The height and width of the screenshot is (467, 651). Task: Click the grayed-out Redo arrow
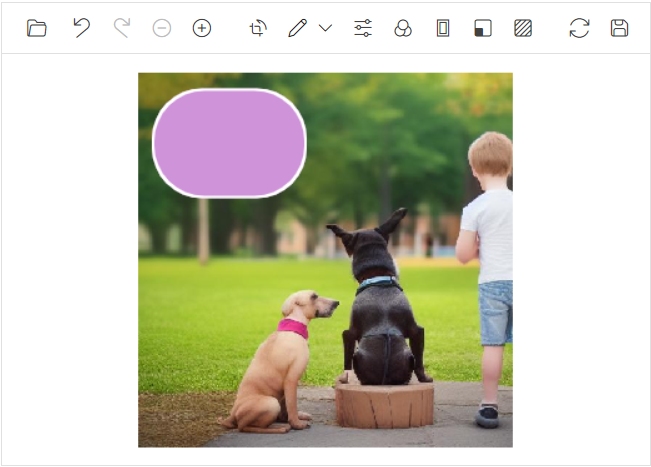tap(121, 28)
